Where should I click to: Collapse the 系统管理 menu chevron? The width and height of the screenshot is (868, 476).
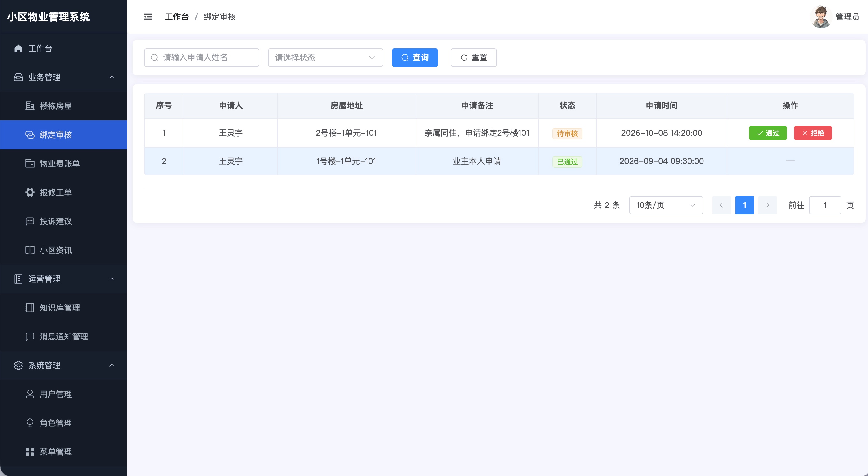[x=112, y=365]
